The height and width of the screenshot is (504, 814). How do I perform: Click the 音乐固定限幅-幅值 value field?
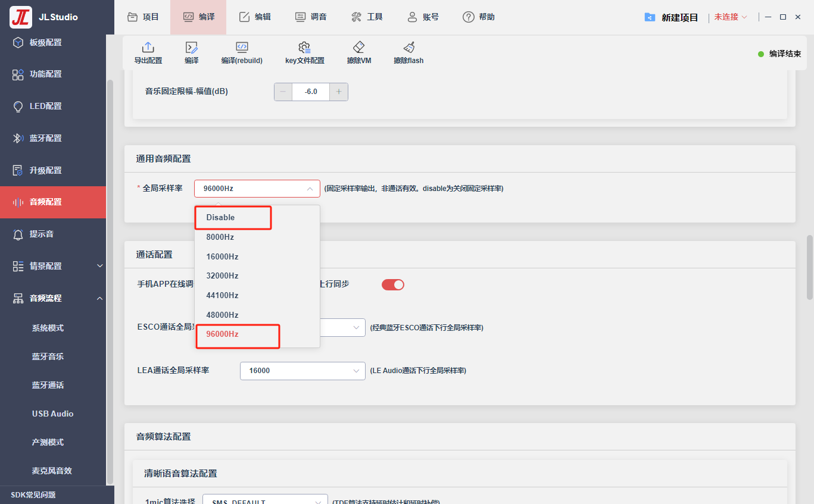[x=311, y=92]
